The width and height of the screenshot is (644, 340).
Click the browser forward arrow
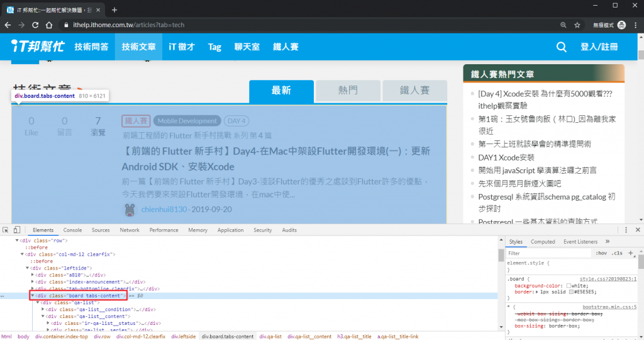[21, 25]
